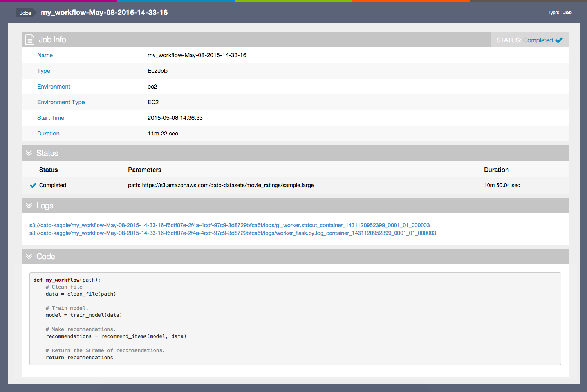The width and height of the screenshot is (587, 392).
Task: Click the Environment Type label
Action: (x=61, y=102)
